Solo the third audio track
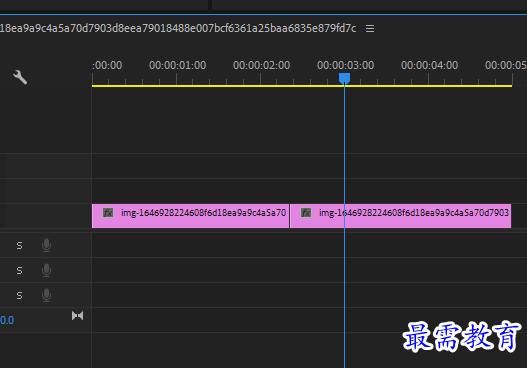The width and height of the screenshot is (527, 368). click(x=19, y=295)
